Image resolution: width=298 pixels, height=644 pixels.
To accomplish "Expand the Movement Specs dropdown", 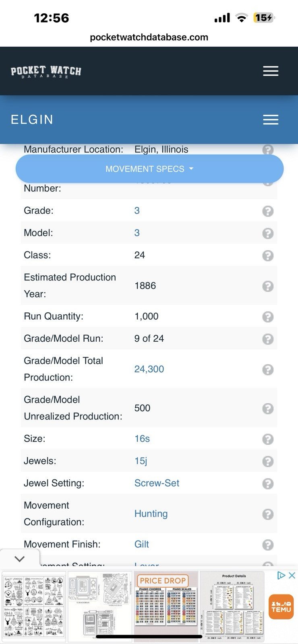I will point(149,169).
